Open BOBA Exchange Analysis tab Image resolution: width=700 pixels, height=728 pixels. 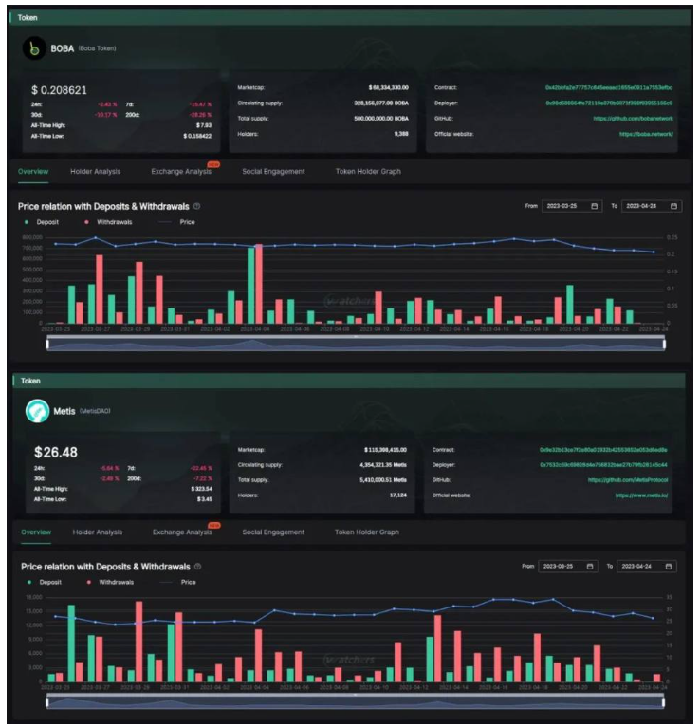[x=181, y=171]
